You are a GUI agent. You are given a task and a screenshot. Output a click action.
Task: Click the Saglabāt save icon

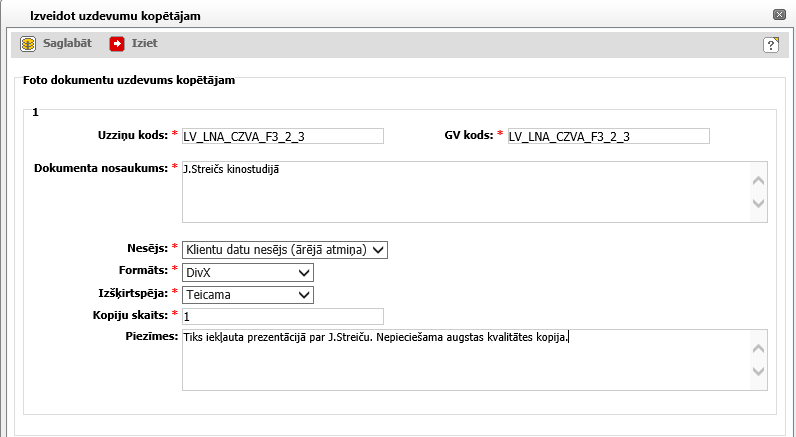tap(28, 44)
